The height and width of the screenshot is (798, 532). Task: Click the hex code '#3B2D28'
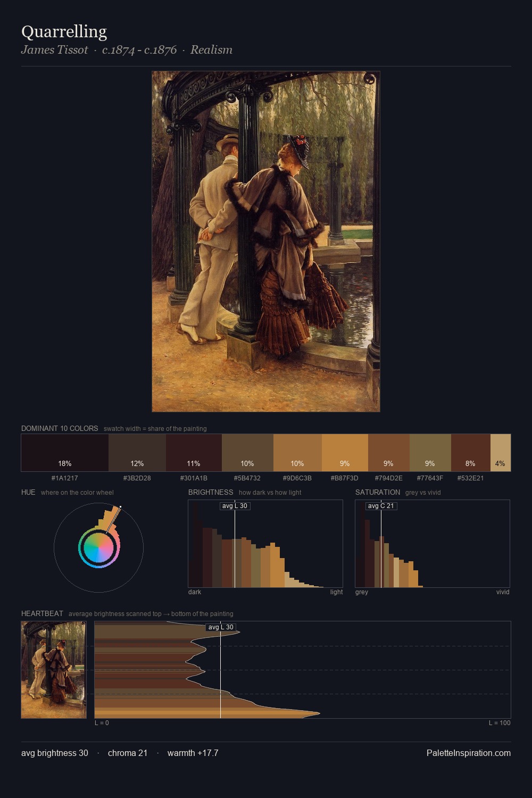click(137, 478)
